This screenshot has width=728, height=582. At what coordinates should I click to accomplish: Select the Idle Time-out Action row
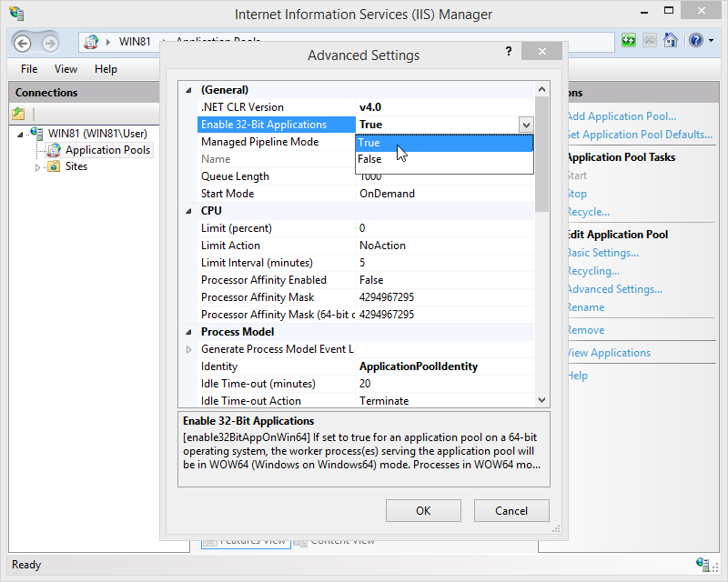point(366,401)
